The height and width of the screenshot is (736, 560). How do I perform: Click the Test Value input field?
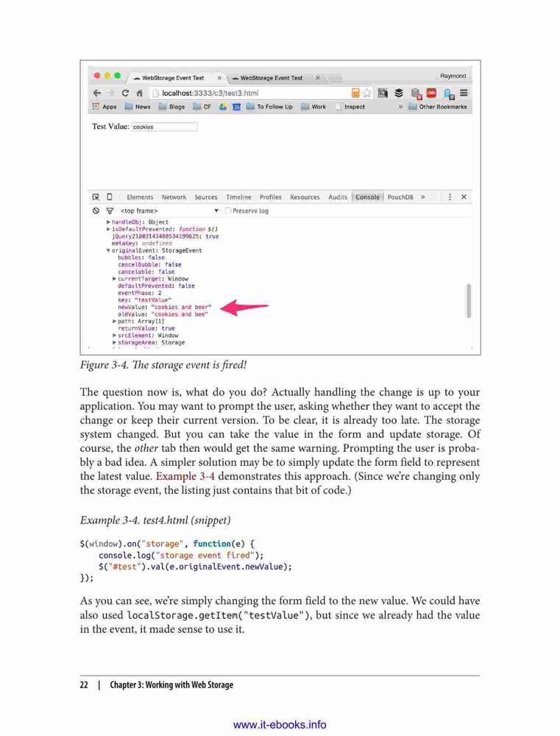(x=164, y=127)
